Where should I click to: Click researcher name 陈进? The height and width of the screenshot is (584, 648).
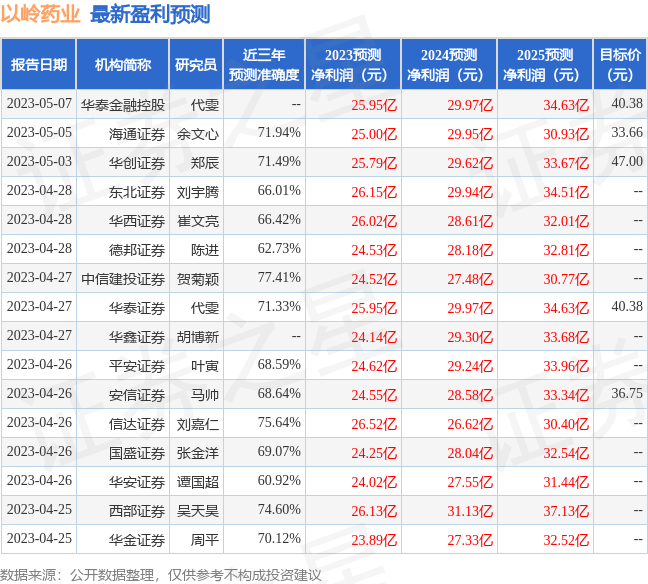[205, 250]
